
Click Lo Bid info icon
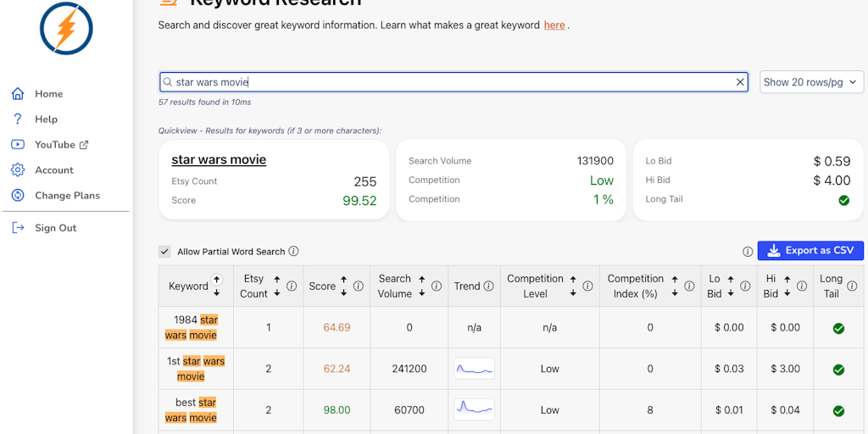pos(745,287)
